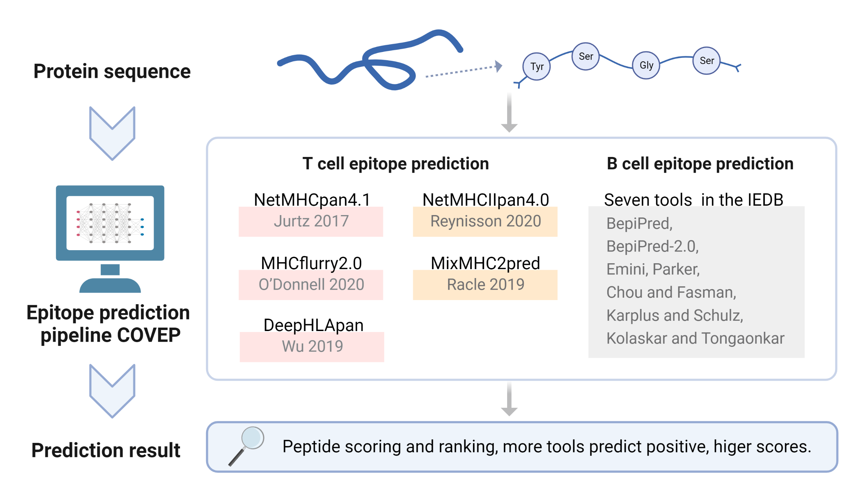Click the pink Wu 2019 box

click(312, 347)
